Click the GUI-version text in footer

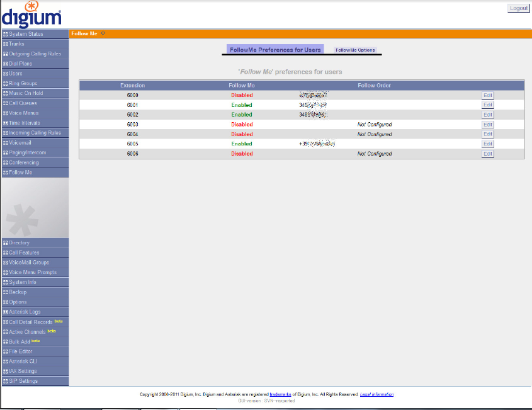point(266,401)
